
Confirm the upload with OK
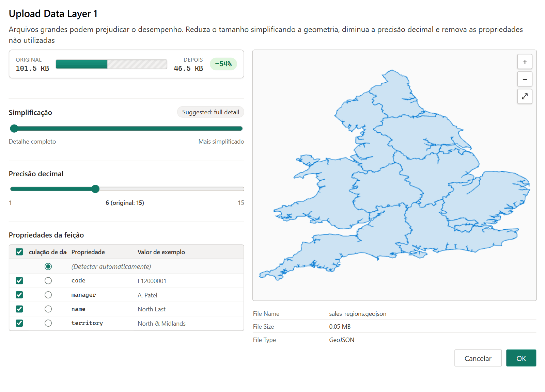pos(521,358)
